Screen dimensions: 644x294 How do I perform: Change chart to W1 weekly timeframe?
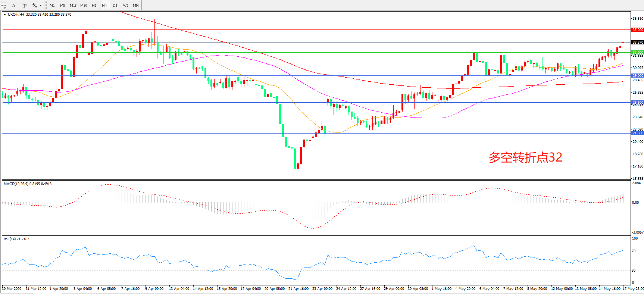coord(126,5)
